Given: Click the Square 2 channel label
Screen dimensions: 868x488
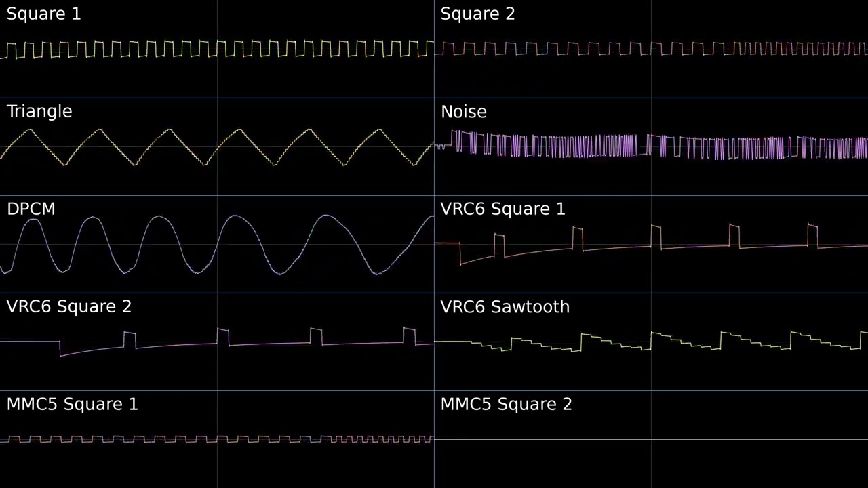Looking at the screenshot, I should [478, 14].
